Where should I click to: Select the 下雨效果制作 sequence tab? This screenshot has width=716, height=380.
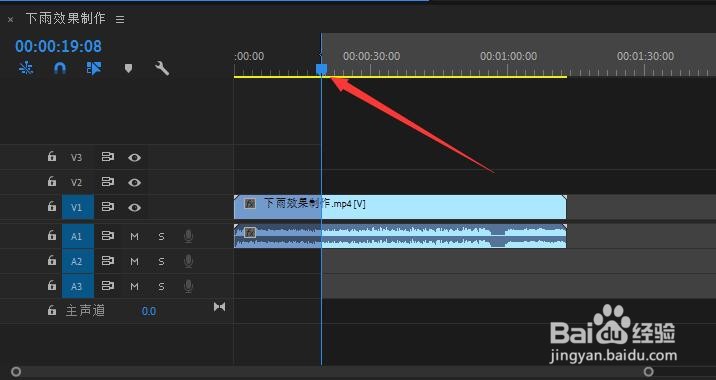65,18
